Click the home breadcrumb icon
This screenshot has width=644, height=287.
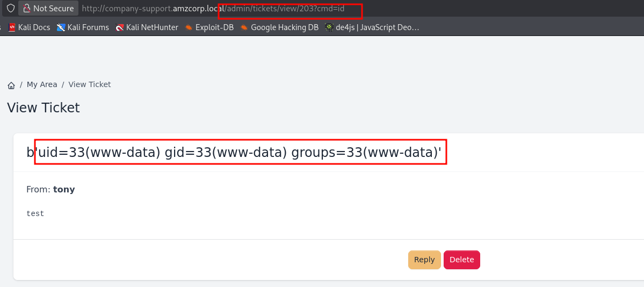[x=11, y=85]
